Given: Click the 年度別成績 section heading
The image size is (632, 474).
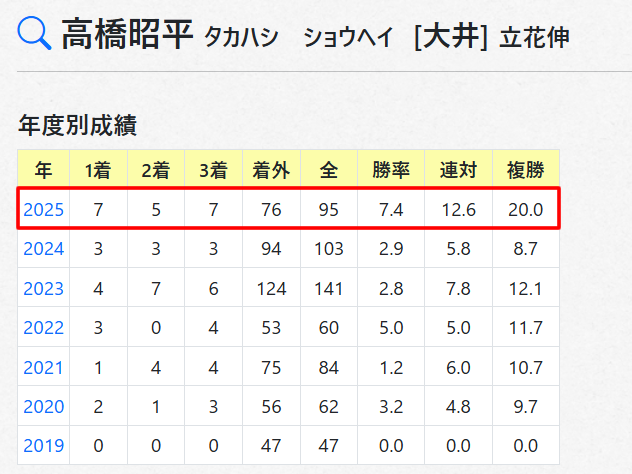Looking at the screenshot, I should click(78, 125).
